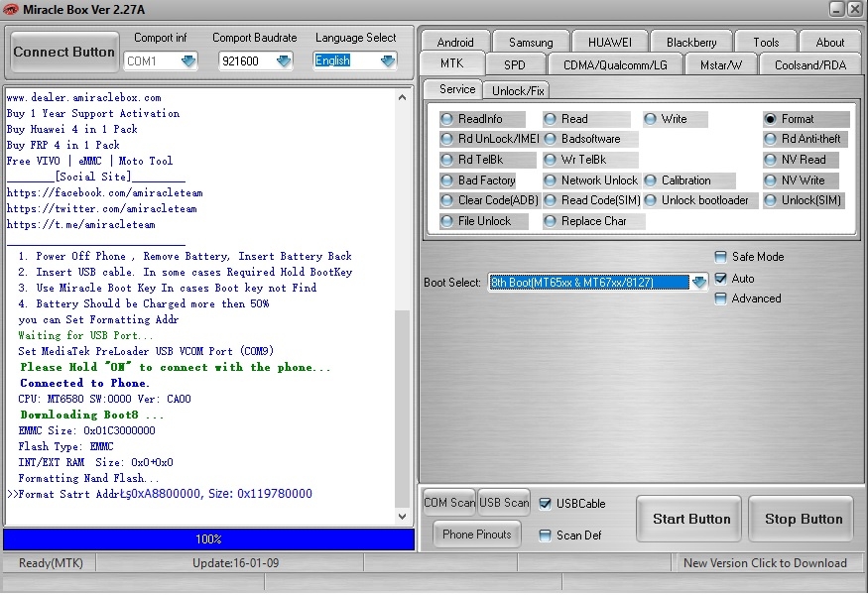Select Rd UnLock/IMEI option
The height and width of the screenshot is (596, 868).
(490, 139)
